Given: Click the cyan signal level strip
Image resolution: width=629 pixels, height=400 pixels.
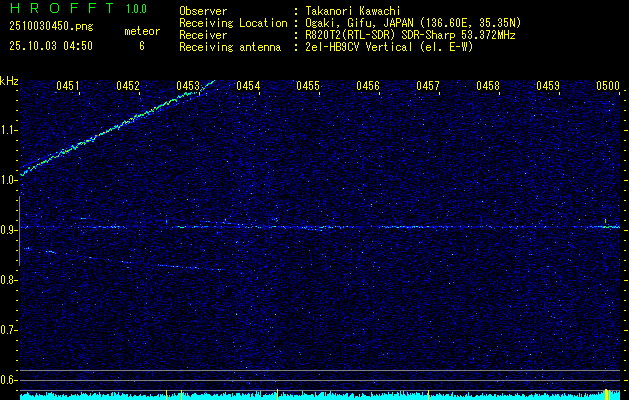Looking at the screenshot, I should click(320, 396).
